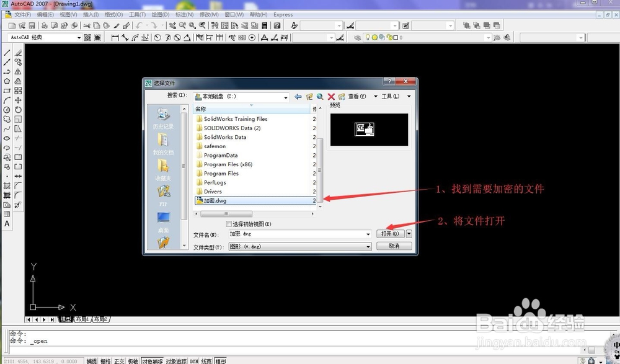Select the 加密.dwg file

255,200
